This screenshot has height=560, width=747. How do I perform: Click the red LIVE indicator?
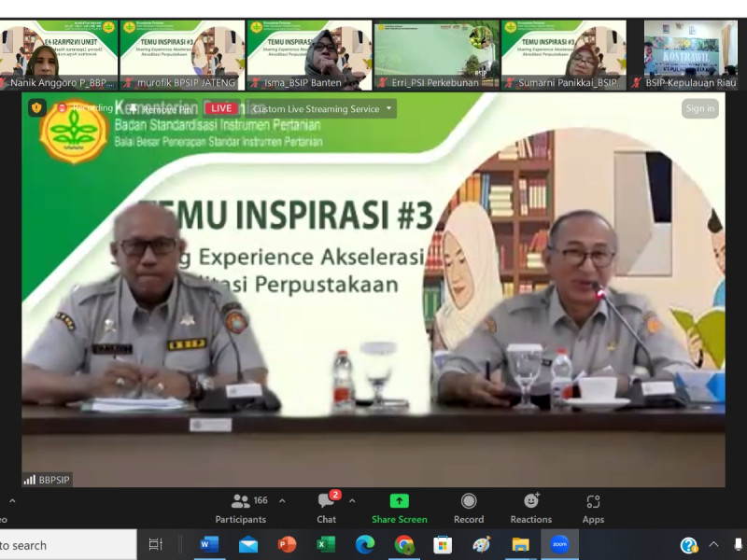click(222, 108)
